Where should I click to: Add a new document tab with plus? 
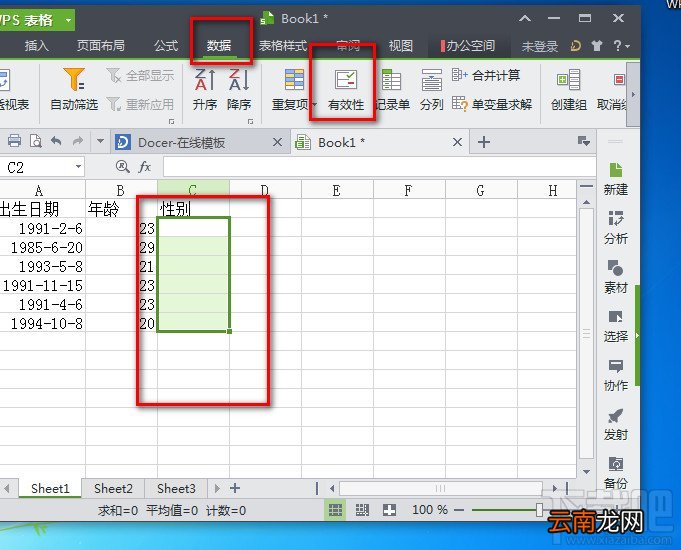pyautogui.click(x=484, y=142)
